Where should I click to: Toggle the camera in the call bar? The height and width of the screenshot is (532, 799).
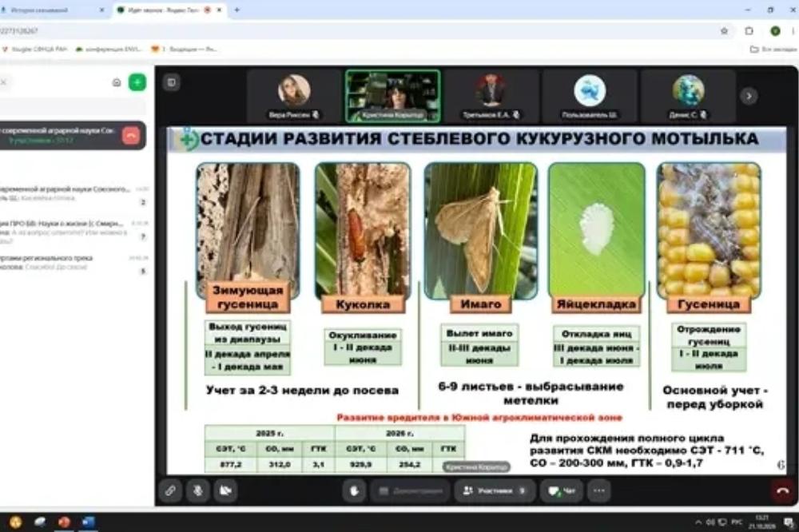point(225,490)
